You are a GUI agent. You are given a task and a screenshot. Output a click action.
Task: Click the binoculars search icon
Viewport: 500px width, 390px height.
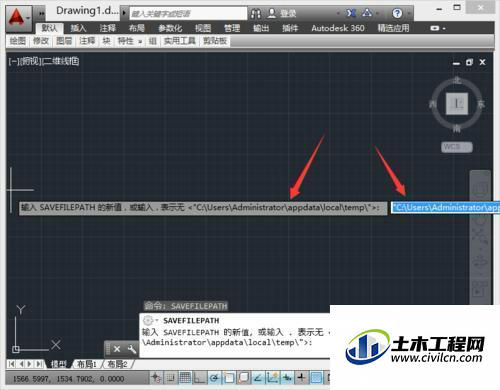256,13
